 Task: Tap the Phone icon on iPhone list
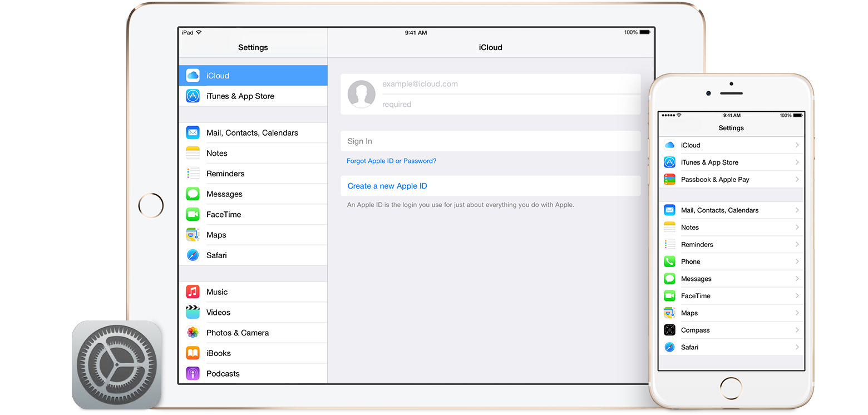(x=670, y=261)
